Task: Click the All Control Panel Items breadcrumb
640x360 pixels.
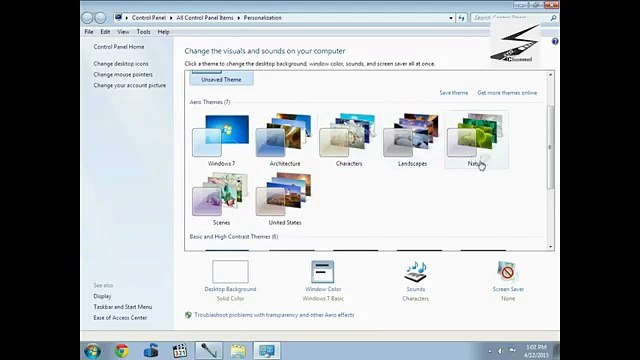Action: 204,18
